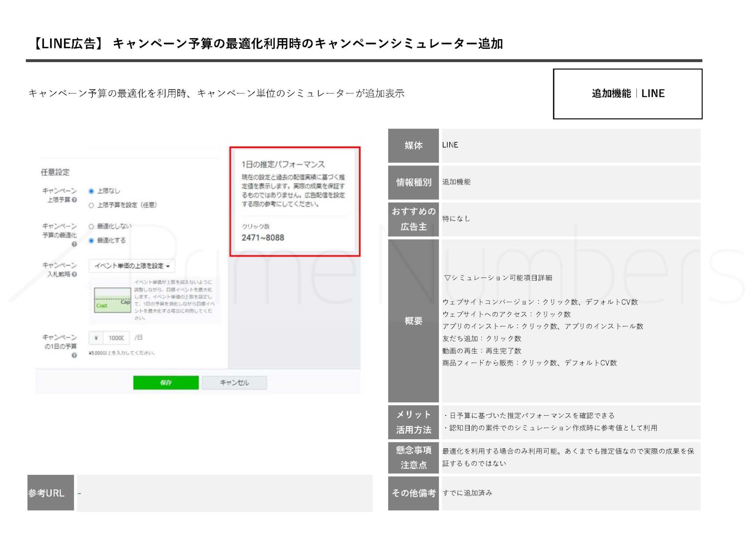The width and height of the screenshot is (756, 535).
Task: Select the 上限なし radio button
Action: [x=91, y=191]
